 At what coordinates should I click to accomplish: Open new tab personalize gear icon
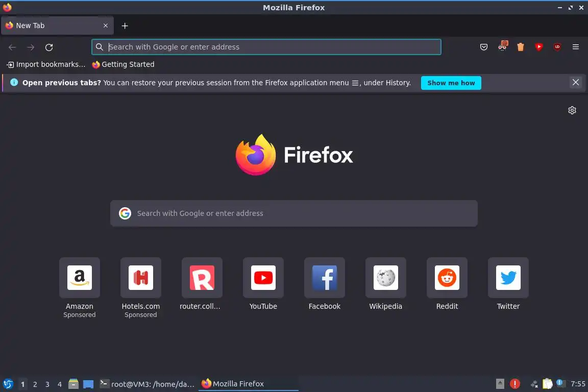[x=572, y=110]
